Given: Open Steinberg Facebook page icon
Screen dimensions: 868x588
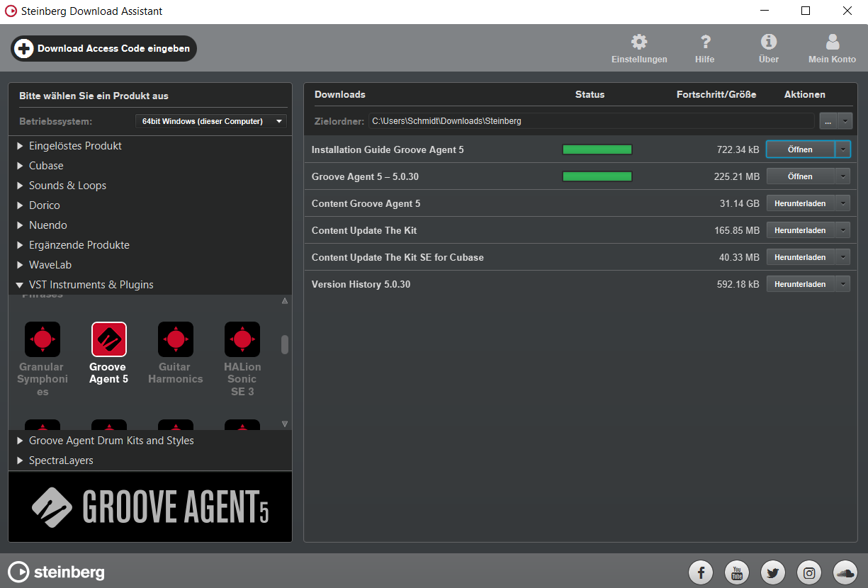Looking at the screenshot, I should pyautogui.click(x=701, y=572).
